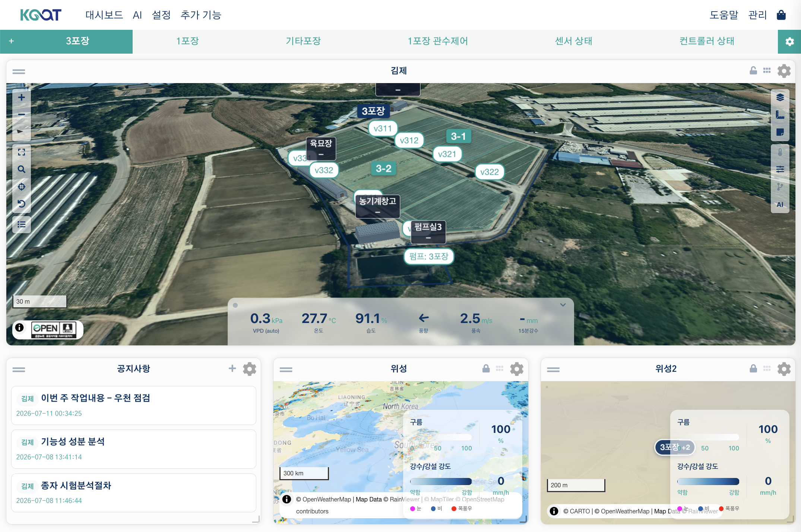Screen dimensions: 801x532
Task: Open notice 종자 시험분석절차
Action: pos(134,493)
